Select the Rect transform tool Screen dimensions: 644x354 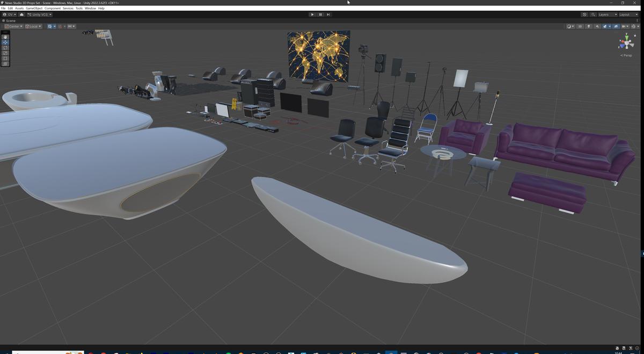click(5, 58)
